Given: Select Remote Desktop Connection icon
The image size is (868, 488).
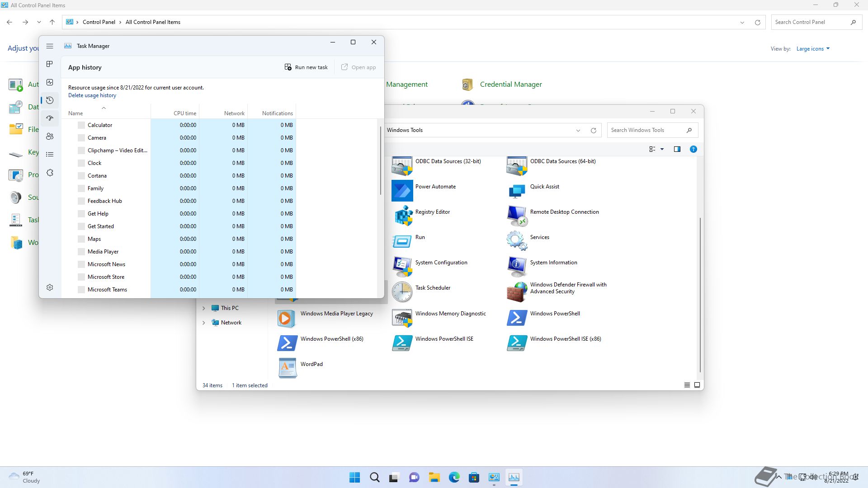Looking at the screenshot, I should tap(517, 216).
